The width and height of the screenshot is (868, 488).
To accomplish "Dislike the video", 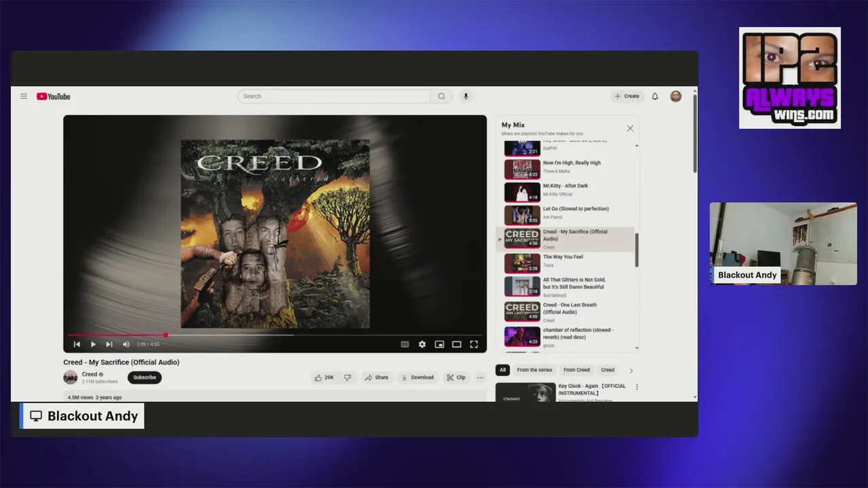I will (x=347, y=378).
